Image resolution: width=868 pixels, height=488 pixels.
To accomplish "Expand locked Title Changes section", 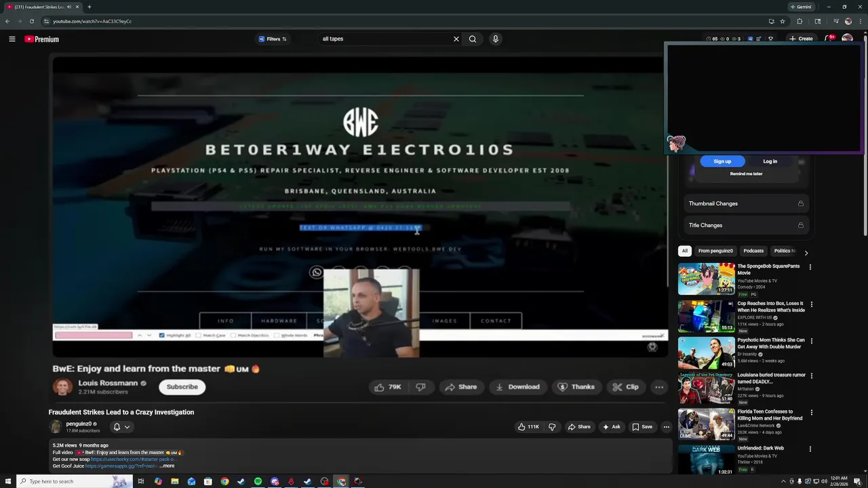I will (x=746, y=226).
